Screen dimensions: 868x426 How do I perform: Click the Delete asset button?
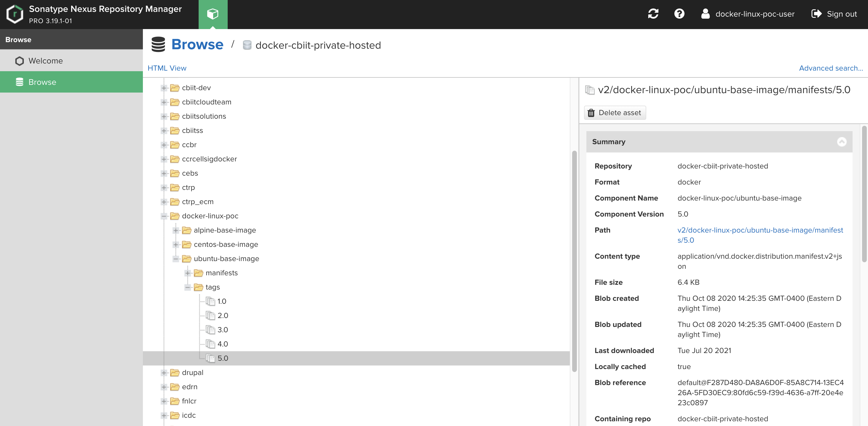tap(615, 113)
